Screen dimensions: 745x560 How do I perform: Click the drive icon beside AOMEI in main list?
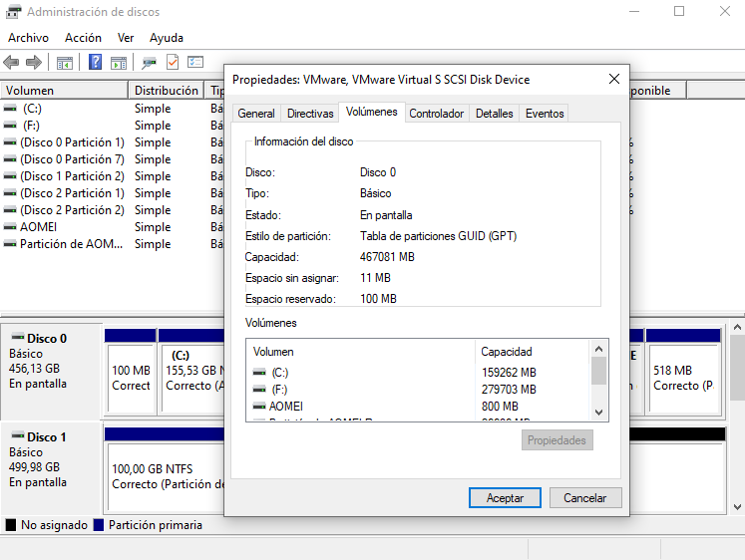pos(10,227)
